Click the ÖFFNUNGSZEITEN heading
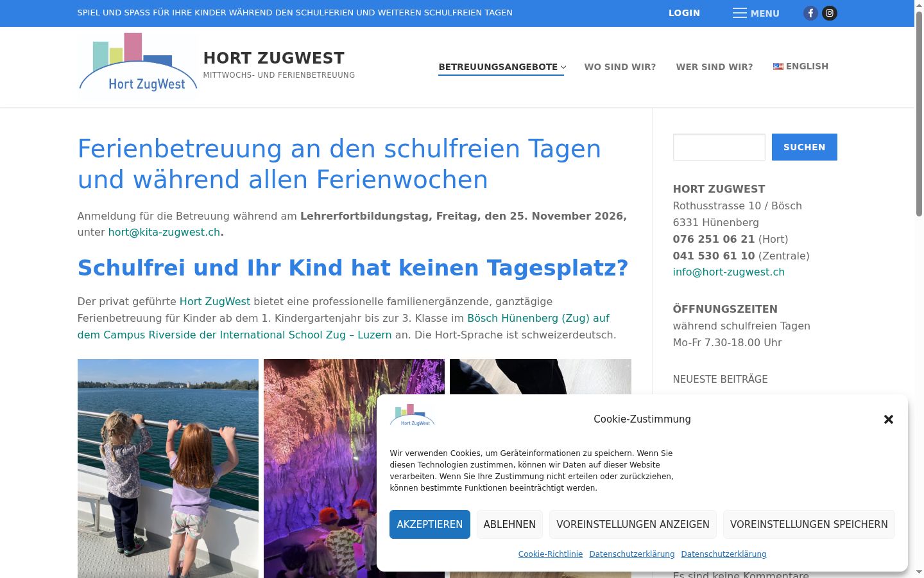Viewport: 924px width, 578px height. click(725, 309)
